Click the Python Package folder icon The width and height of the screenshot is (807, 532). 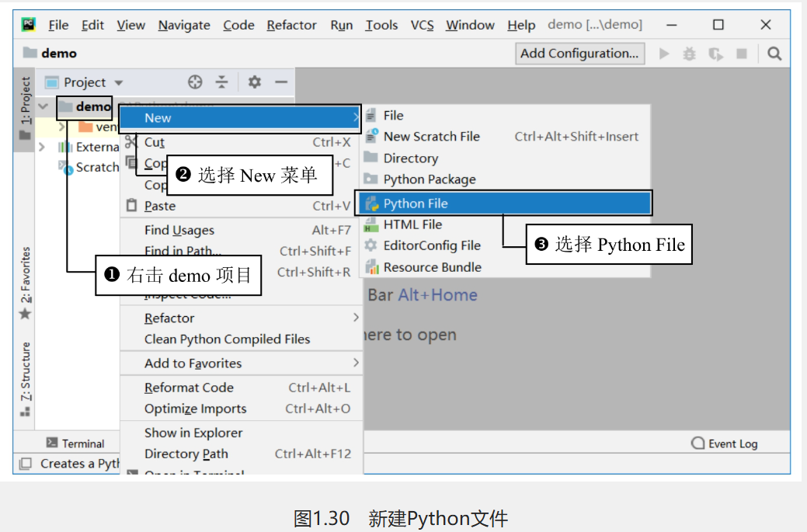(x=370, y=179)
